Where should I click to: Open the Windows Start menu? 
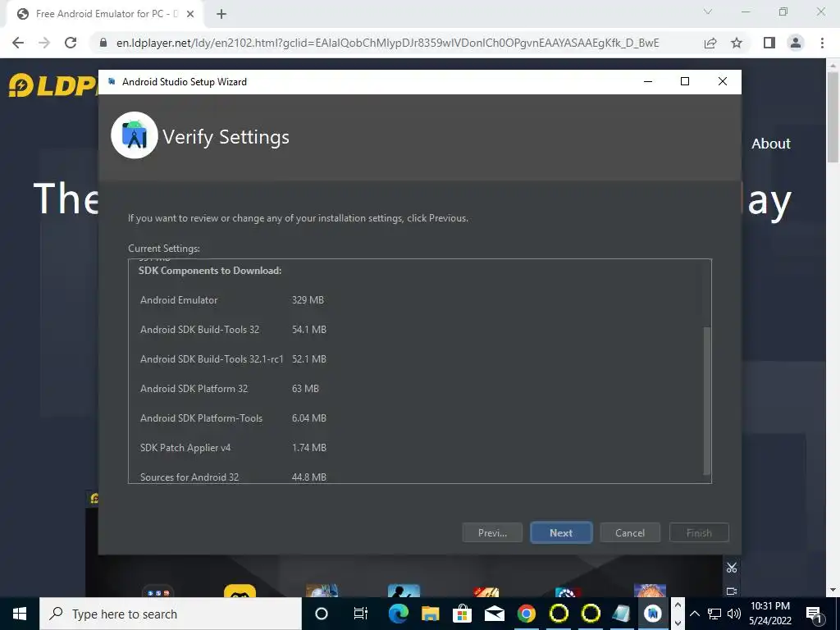pos(20,614)
